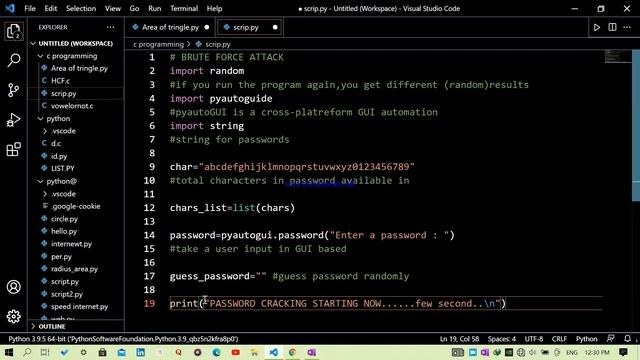Open LIST.PY in the explorer

pyautogui.click(x=62, y=168)
